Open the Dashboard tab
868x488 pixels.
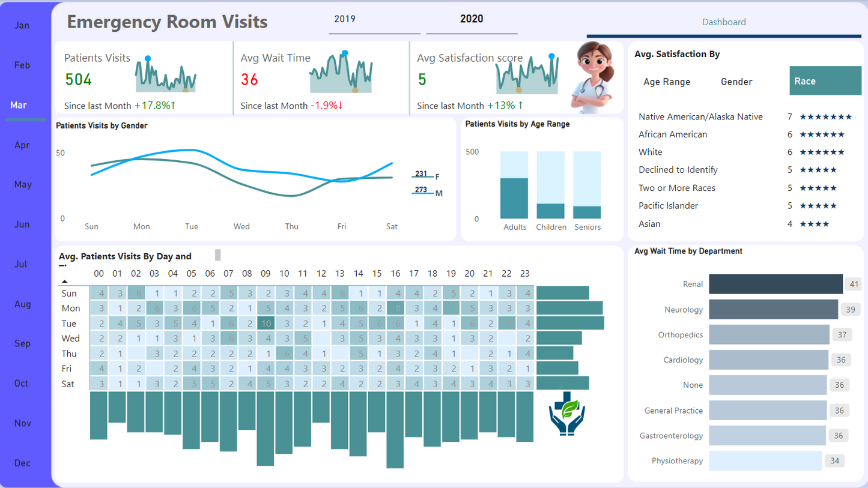pos(724,22)
